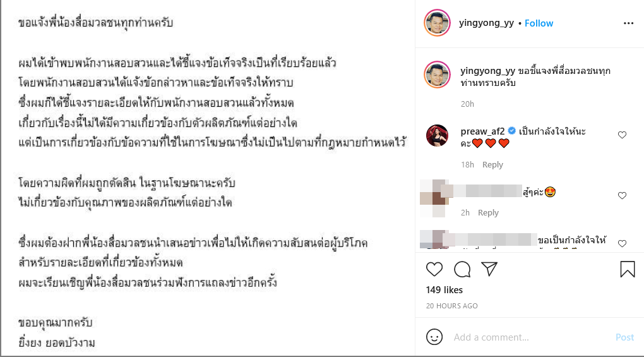Open the 20 HOURS AGO timestamp link

click(x=452, y=306)
